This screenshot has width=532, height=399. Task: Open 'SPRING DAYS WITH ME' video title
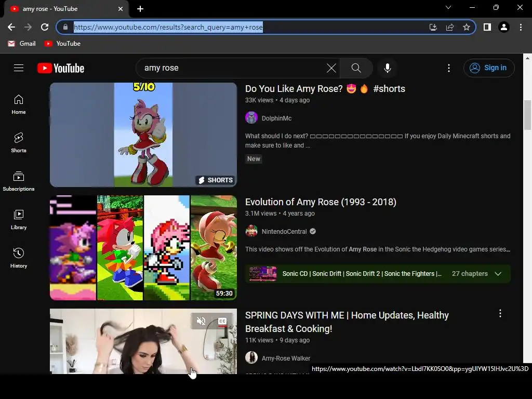click(347, 322)
